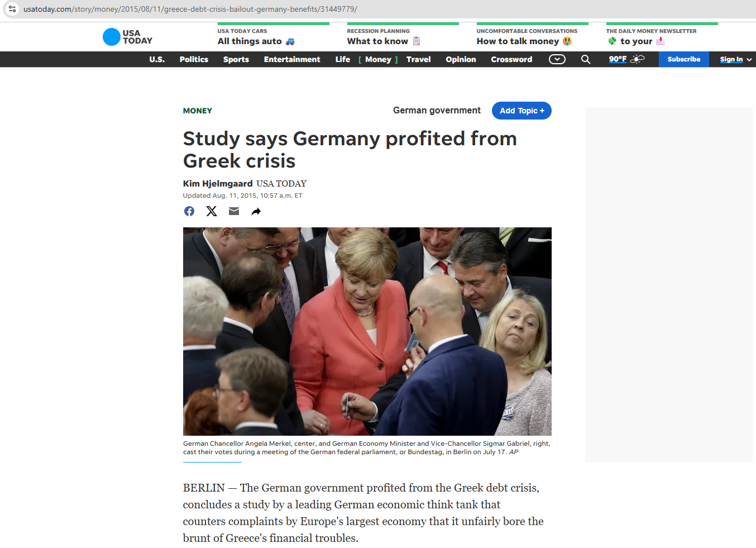Open the site search magnifier

[x=586, y=59]
